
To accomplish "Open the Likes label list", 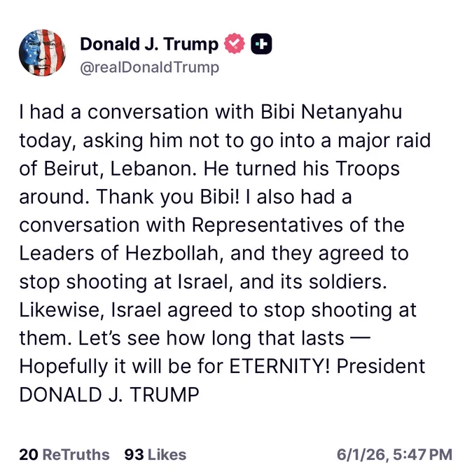I will click(x=167, y=455).
